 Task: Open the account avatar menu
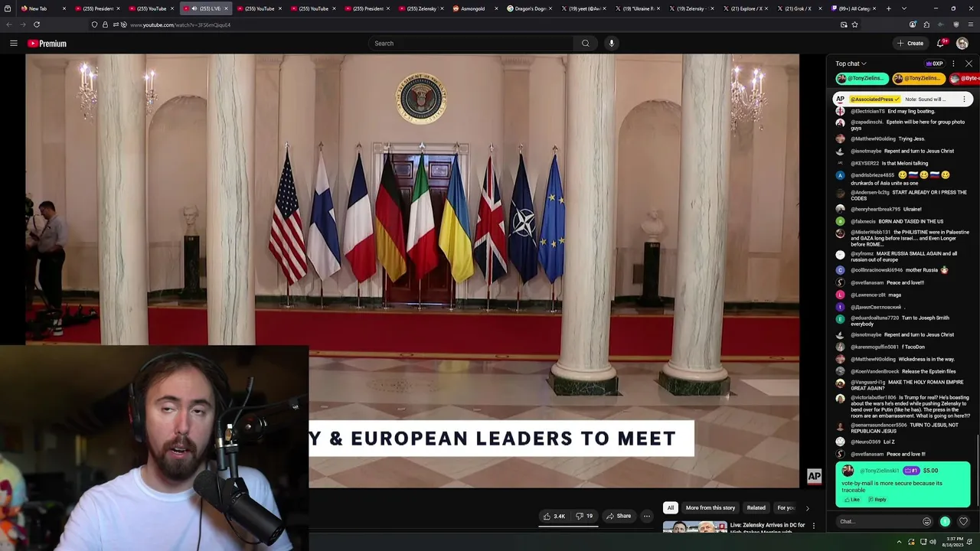pos(962,44)
